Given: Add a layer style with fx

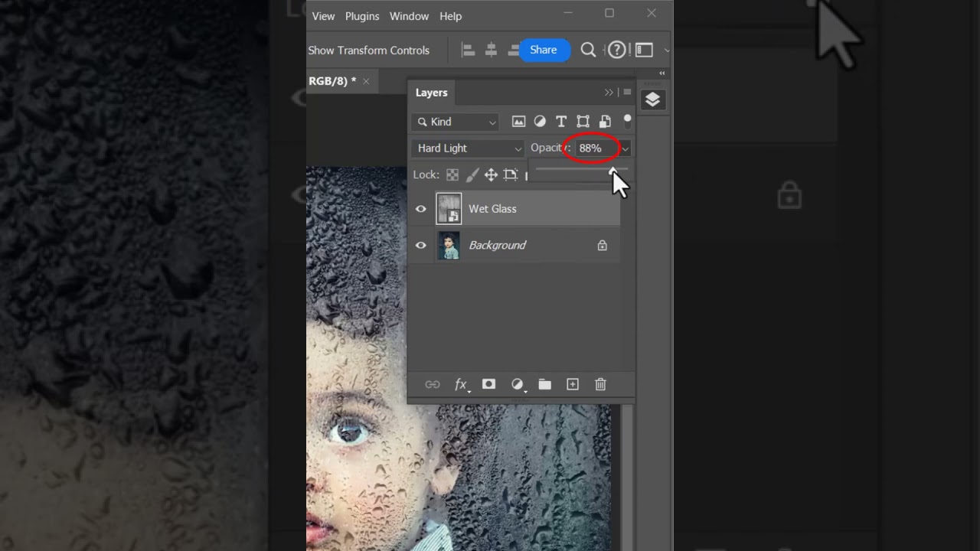Looking at the screenshot, I should click(x=461, y=385).
